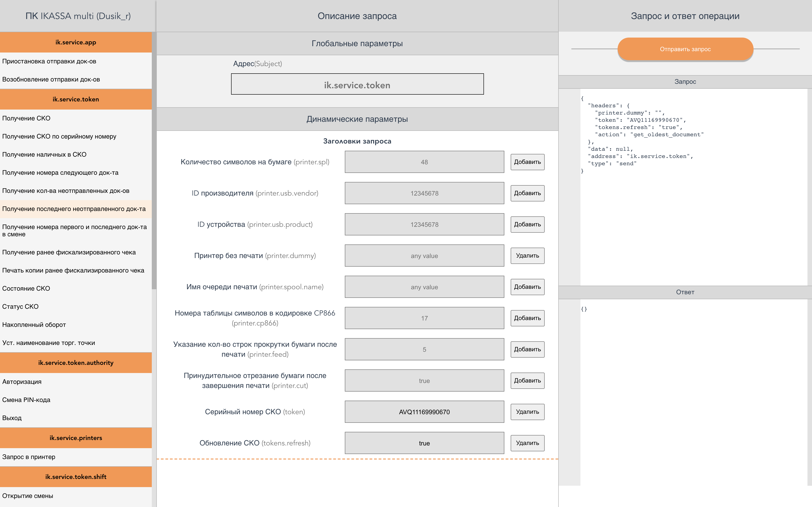Focus the Серийный номер СКО input field
The image size is (812, 507).
point(424,412)
